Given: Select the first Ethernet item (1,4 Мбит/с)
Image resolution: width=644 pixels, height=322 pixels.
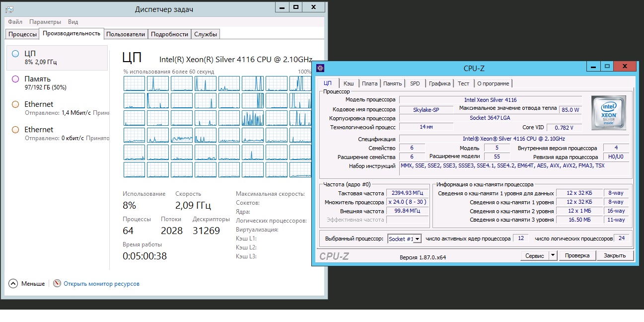Looking at the screenshot, I should click(57, 108).
